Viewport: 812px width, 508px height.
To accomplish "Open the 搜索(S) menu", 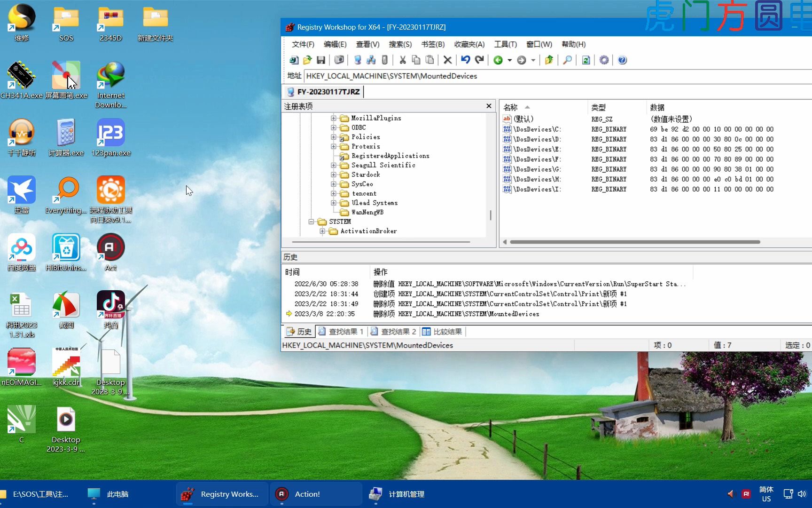I will (400, 44).
